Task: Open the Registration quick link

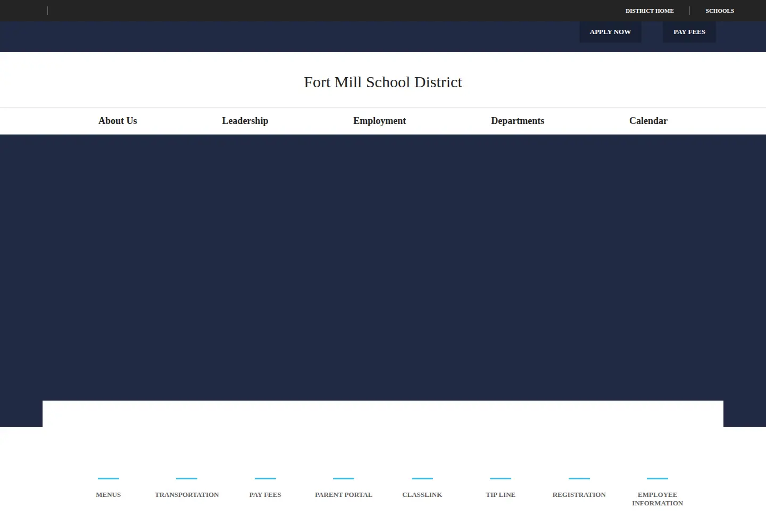Action: [x=579, y=495]
